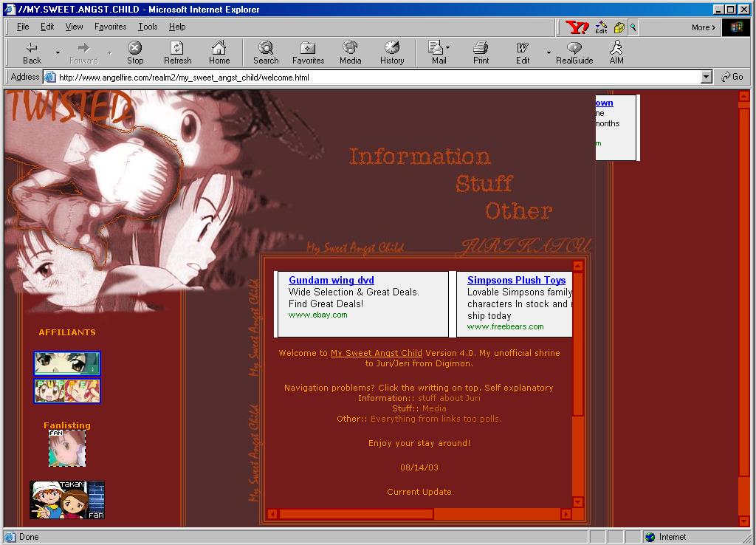Click the 'Current Update' text
The width and height of the screenshot is (756, 545).
click(419, 492)
